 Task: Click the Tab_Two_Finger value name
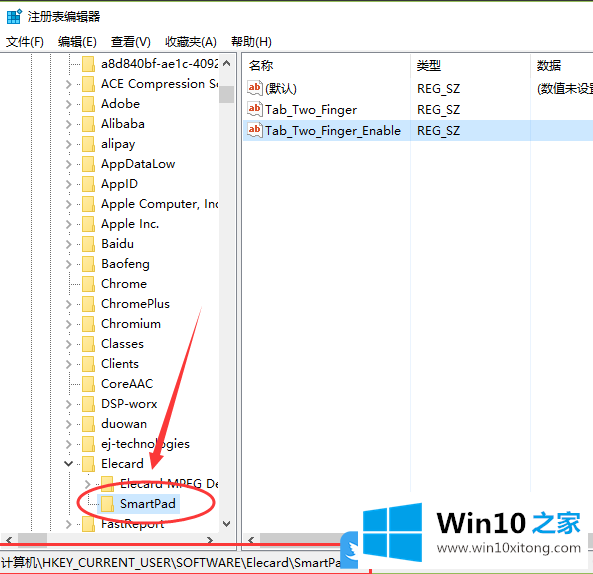311,110
